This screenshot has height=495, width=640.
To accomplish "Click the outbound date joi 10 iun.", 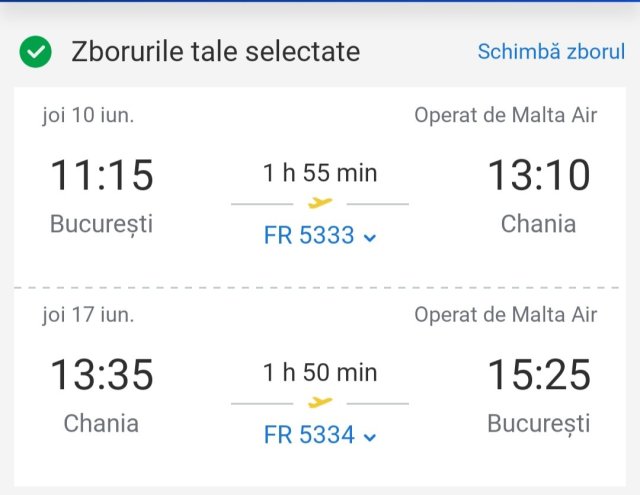I will pos(88,115).
